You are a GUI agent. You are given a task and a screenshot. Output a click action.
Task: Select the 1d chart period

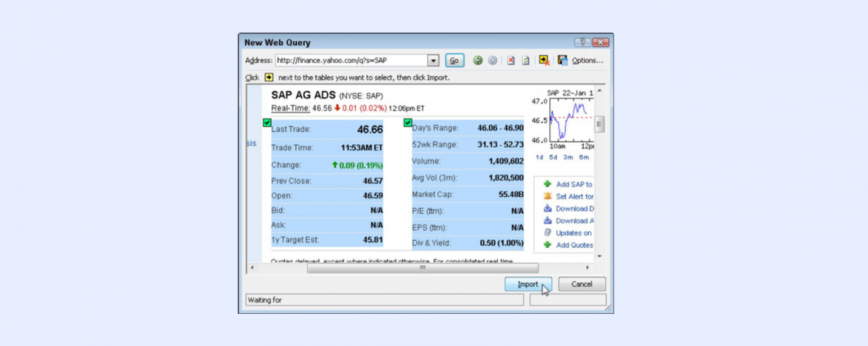coord(539,157)
